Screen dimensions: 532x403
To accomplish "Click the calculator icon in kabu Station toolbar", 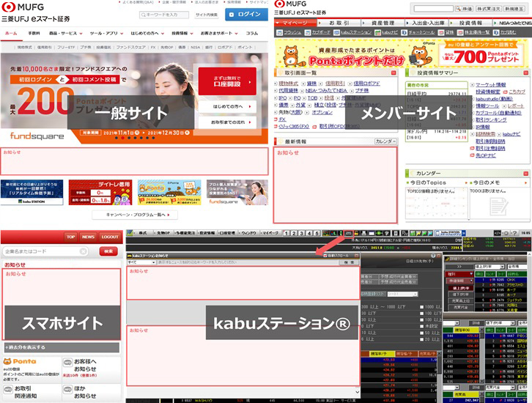I will (396, 233).
